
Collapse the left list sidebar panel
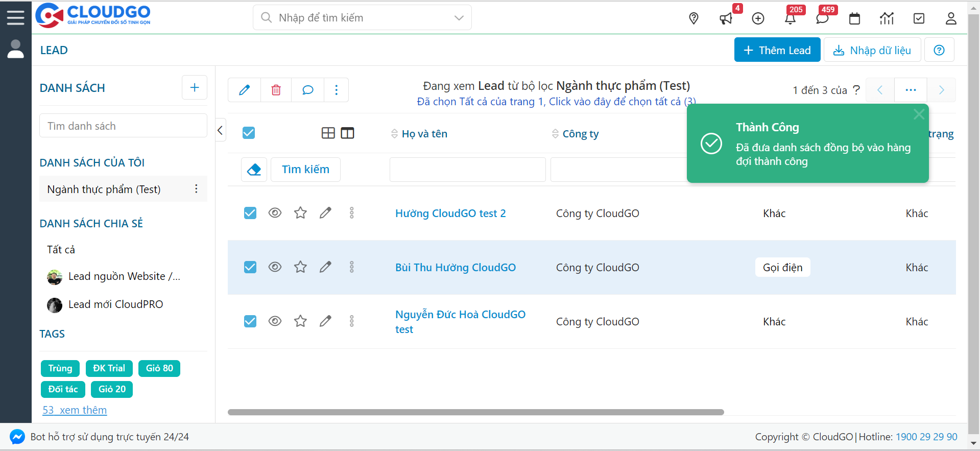click(x=220, y=130)
